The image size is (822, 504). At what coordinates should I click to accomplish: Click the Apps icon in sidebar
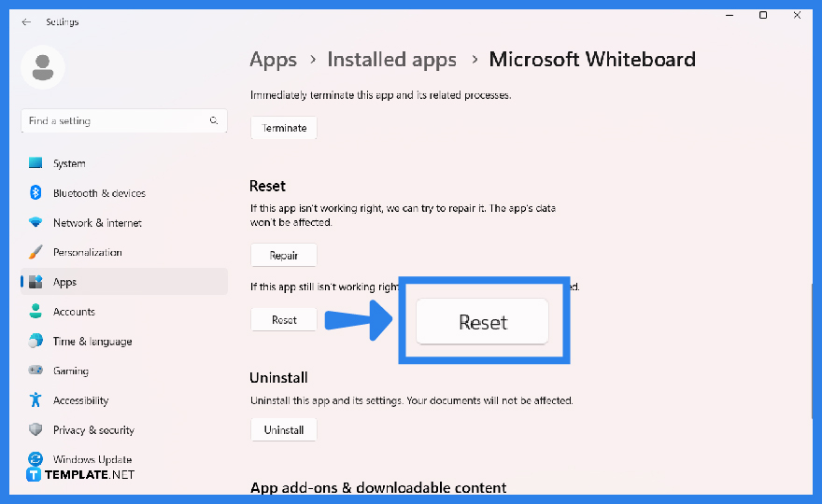(35, 282)
